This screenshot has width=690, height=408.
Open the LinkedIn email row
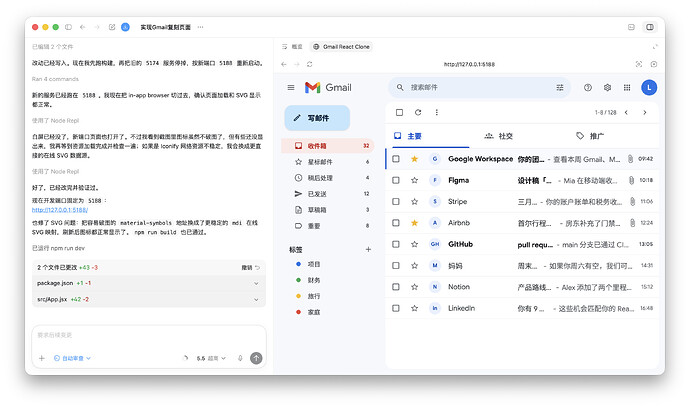click(522, 309)
